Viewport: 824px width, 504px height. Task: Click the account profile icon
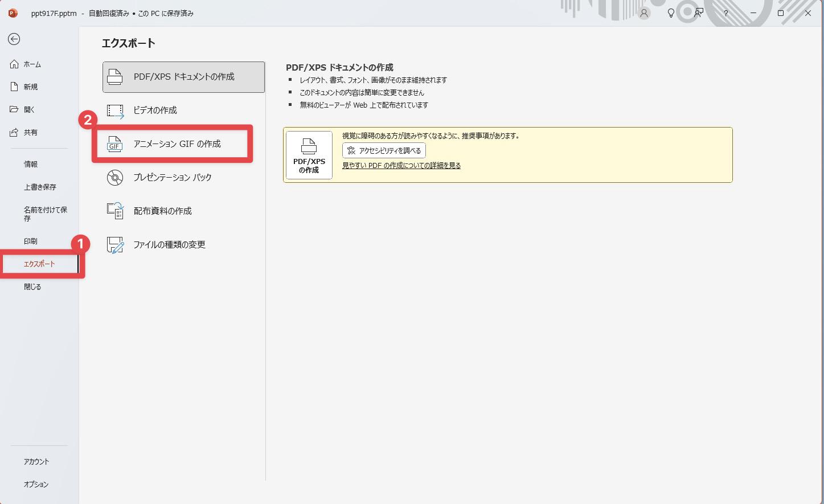tap(644, 13)
